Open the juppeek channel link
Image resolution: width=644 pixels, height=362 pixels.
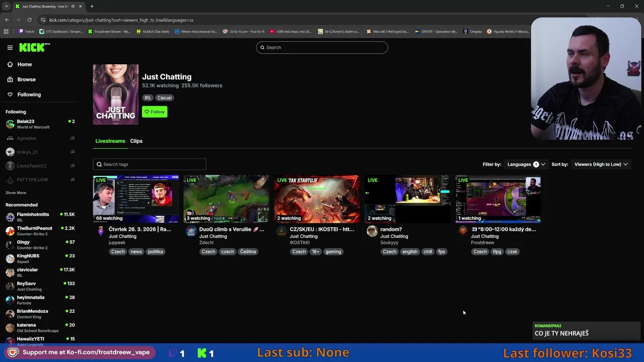[117, 242]
